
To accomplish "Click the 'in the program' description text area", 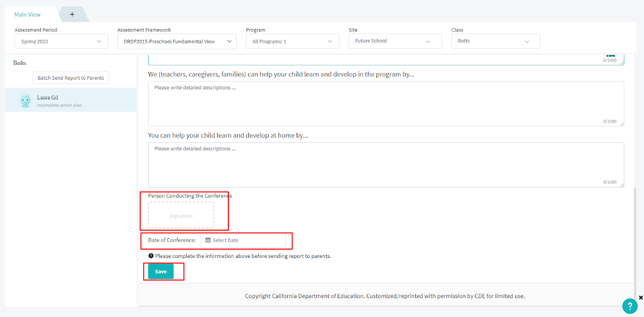I will 386,103.
